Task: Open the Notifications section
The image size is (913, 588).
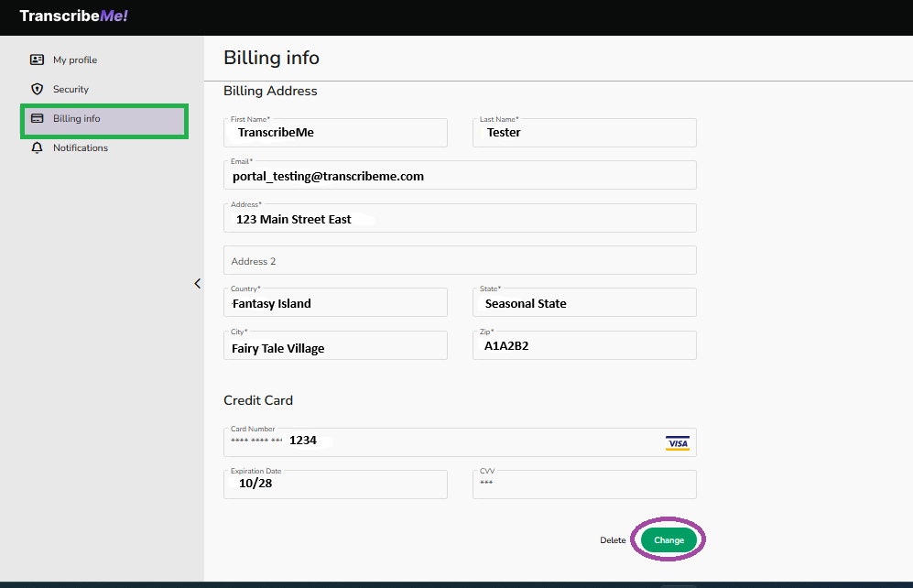Action: pos(81,147)
